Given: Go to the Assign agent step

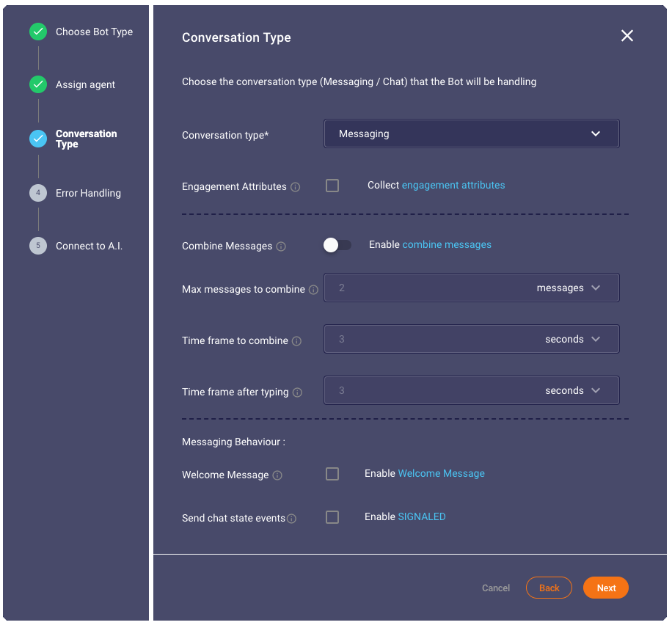Looking at the screenshot, I should (85, 85).
